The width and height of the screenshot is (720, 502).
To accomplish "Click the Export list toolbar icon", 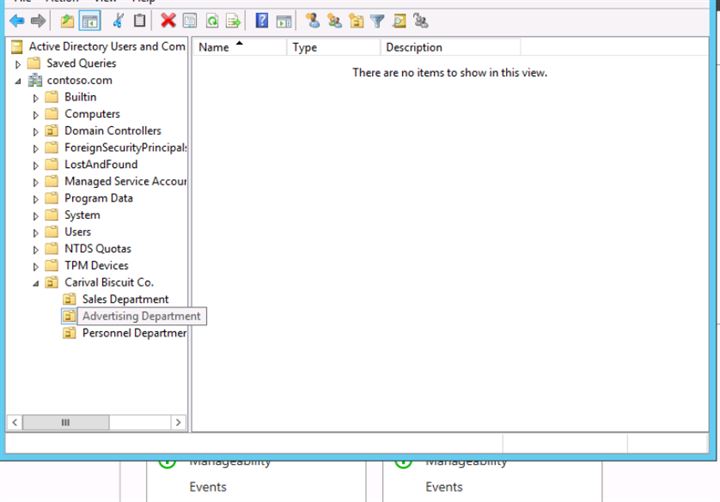I will tap(232, 20).
